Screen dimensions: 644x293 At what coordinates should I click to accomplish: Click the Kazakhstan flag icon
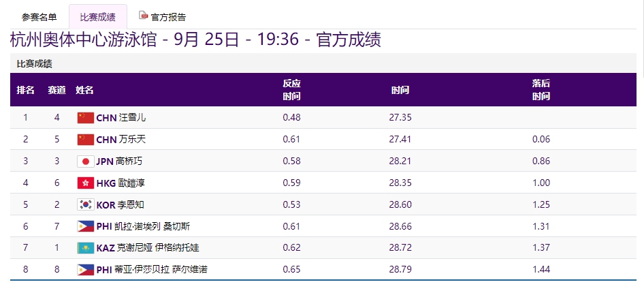pos(85,248)
